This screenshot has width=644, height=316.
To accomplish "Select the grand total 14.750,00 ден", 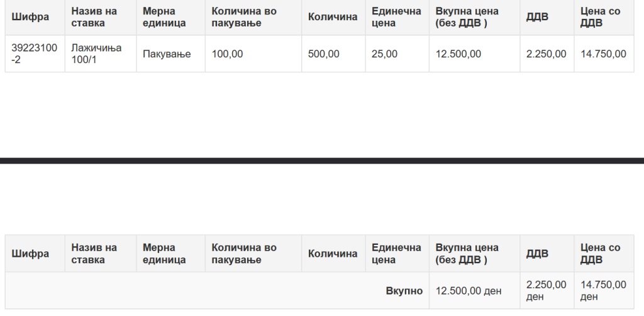I will [603, 291].
